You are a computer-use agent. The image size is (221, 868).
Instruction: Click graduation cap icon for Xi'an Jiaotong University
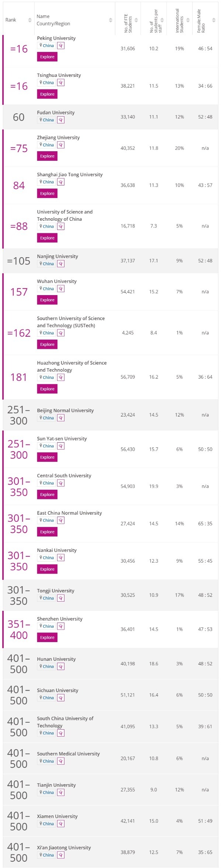(61, 855)
